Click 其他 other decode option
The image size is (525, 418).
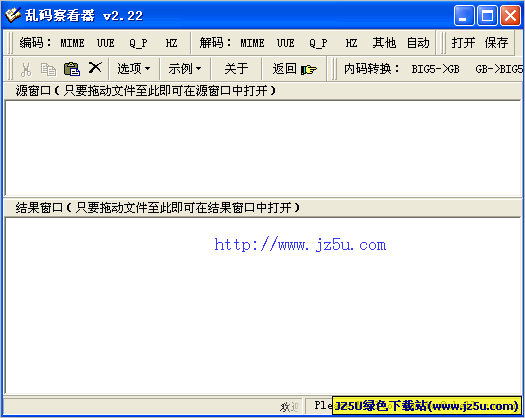click(x=384, y=43)
